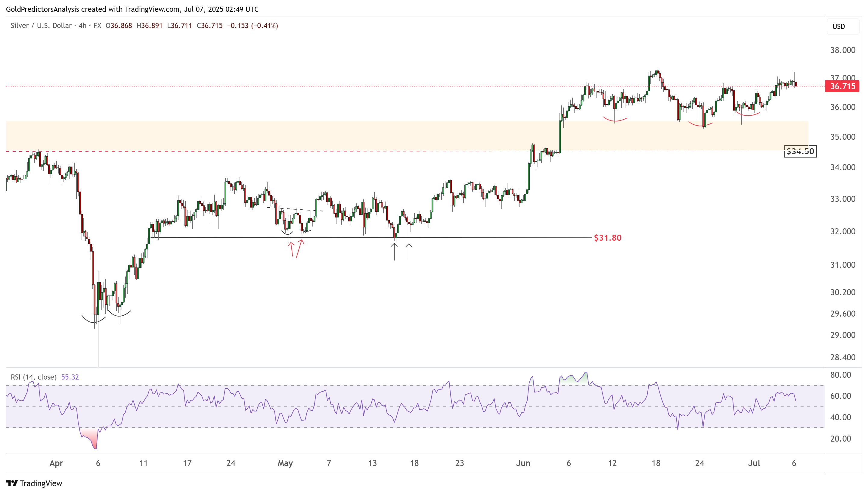Click the change value −0.153 (−0.41%)

coord(253,26)
